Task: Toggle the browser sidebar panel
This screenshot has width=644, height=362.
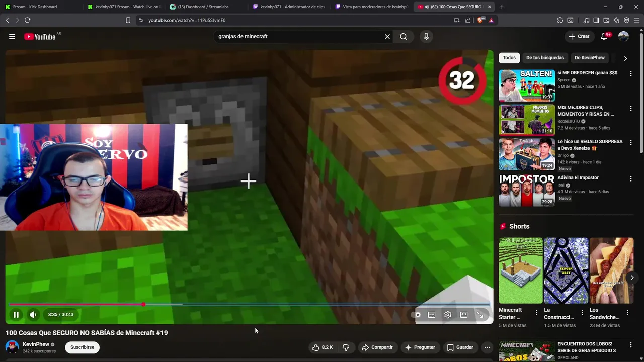Action: [x=596, y=20]
